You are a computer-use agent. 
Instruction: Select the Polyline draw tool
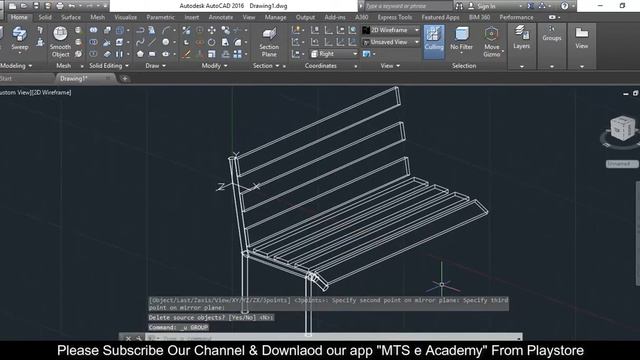140,30
